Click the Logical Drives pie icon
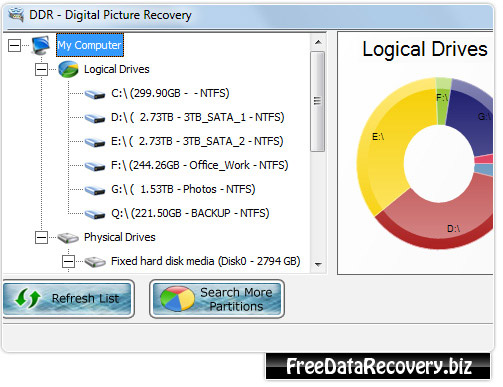503x387 pixels. [x=68, y=69]
